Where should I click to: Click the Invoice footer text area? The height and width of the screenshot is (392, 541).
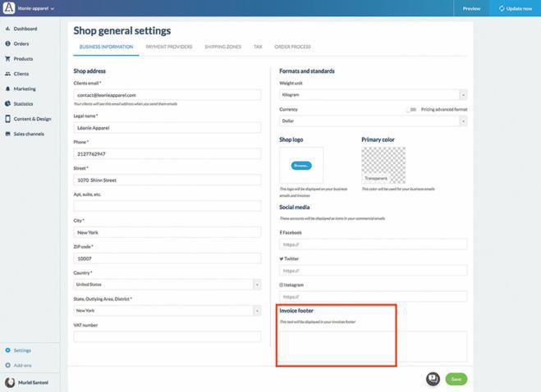(x=373, y=346)
